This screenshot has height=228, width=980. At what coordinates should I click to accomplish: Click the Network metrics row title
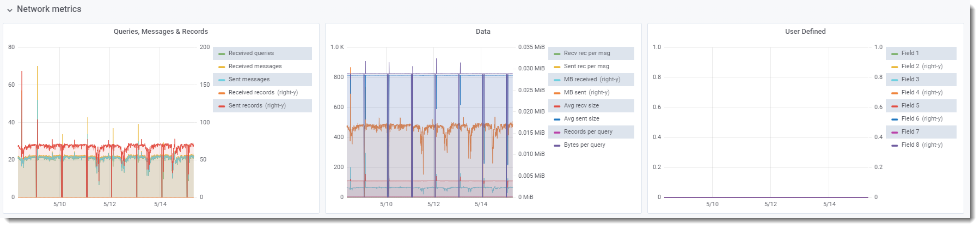pos(49,9)
